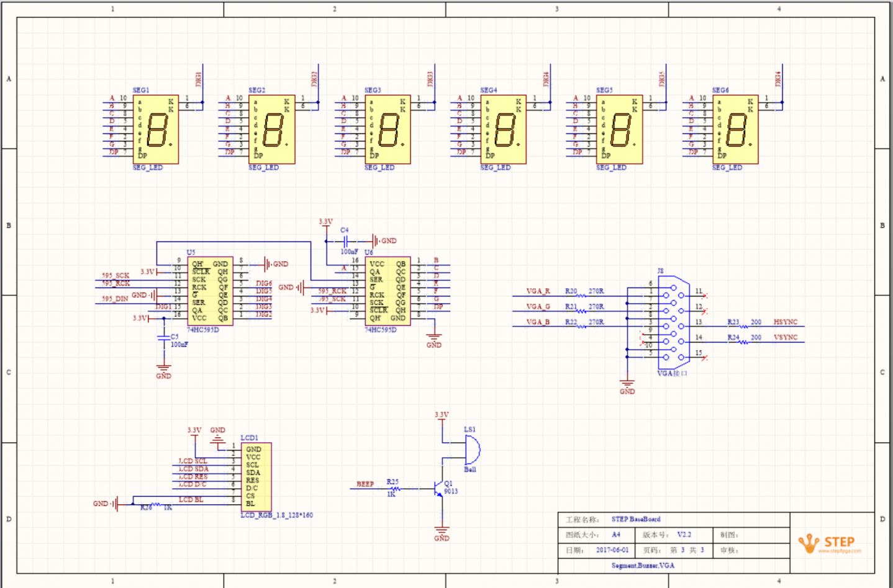The width and height of the screenshot is (893, 588).
Task: Select the R24 200 ohm resistor symbol
Action: (x=743, y=341)
